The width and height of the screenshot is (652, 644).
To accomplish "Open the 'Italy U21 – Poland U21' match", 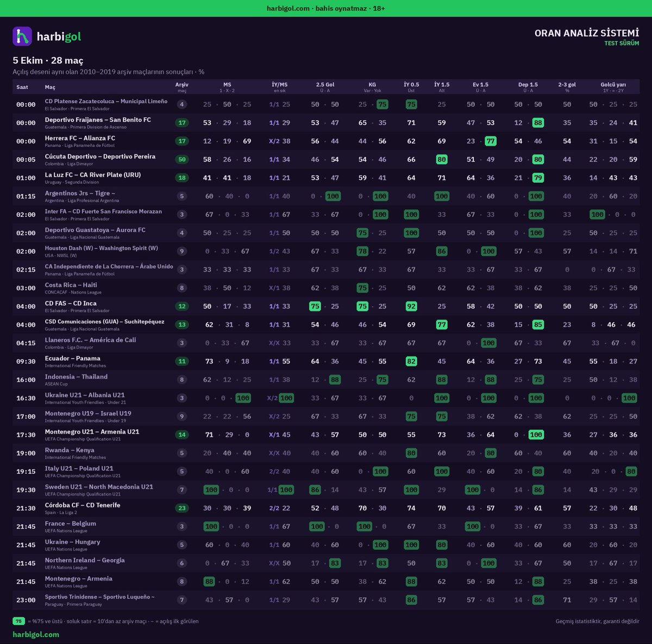I will 79,469.
